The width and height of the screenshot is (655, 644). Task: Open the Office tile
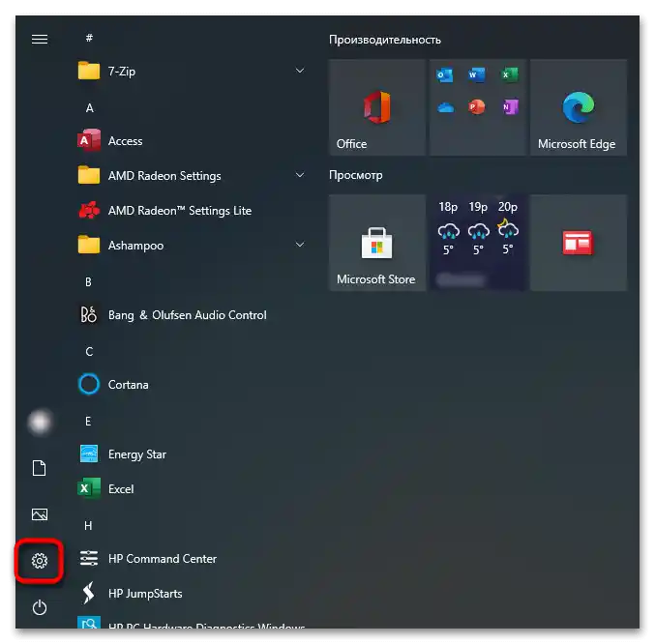point(376,107)
